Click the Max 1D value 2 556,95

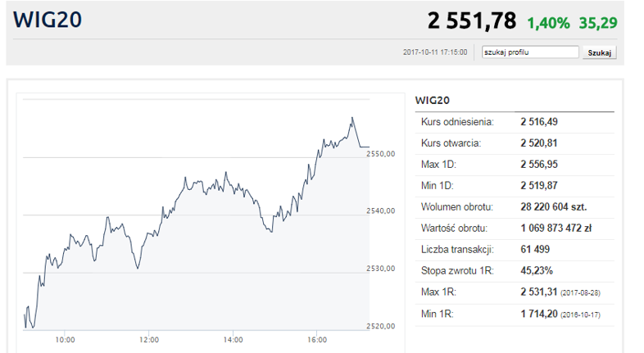[x=539, y=165]
